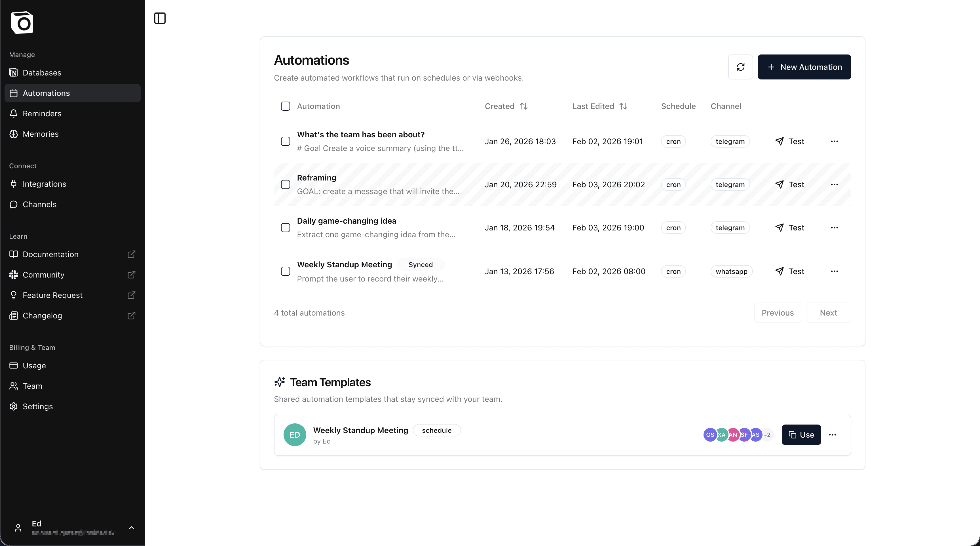Toggle the sidebar collapse icon
This screenshot has width=980, height=546.
pos(160,18)
